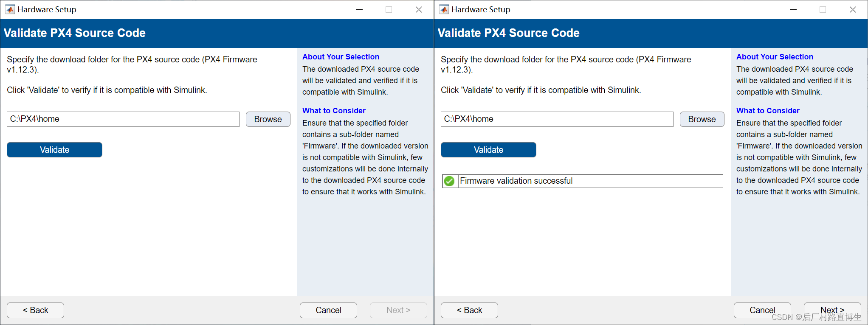Screen dimensions: 868x325
Task: Click 'What to Consider' heading in left window
Action: click(x=334, y=111)
